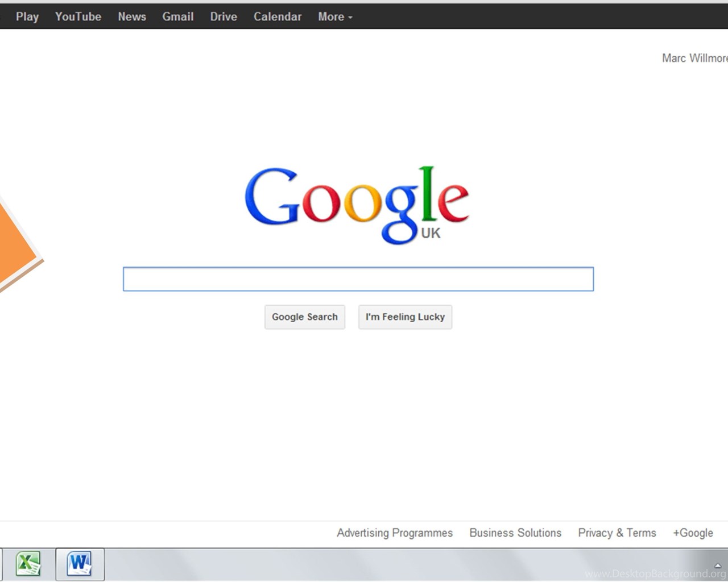This screenshot has height=582, width=728.
Task: Focus the Google search text box
Action: tap(358, 279)
